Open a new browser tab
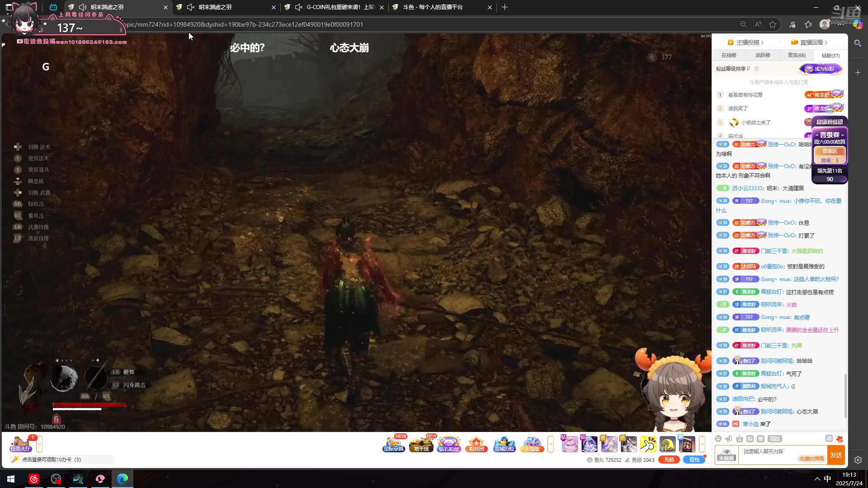 pyautogui.click(x=505, y=7)
